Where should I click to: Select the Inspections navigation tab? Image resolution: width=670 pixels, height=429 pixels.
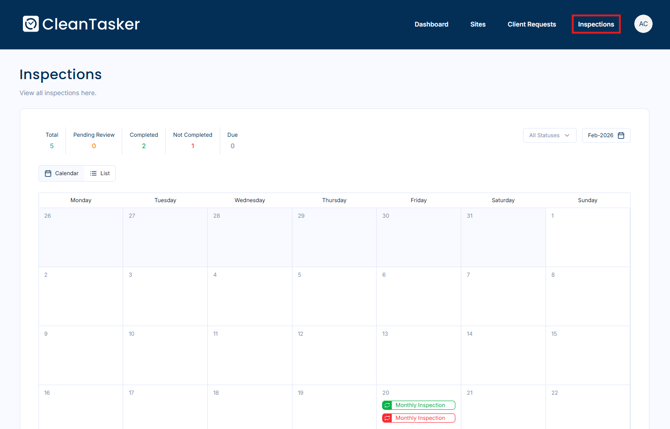[x=596, y=24]
